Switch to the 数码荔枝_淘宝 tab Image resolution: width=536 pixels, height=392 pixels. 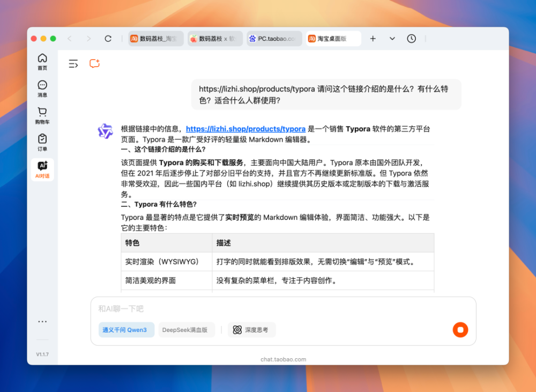click(156, 39)
